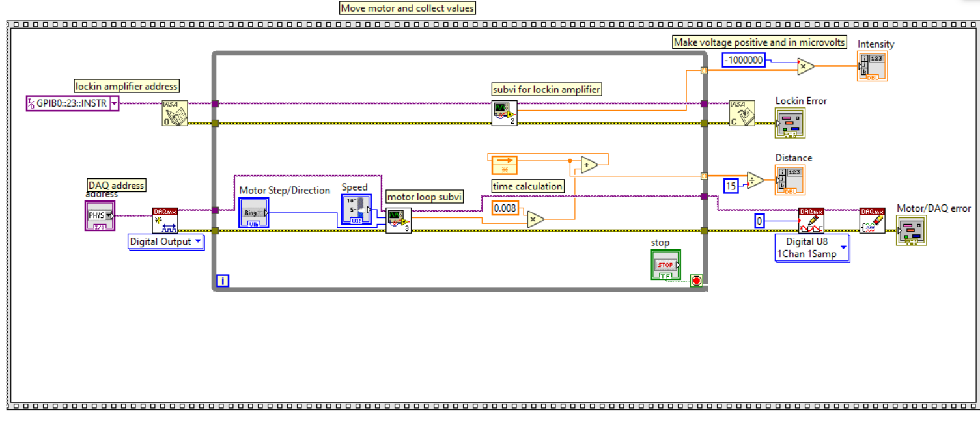Click the Distance auto-indexing output tunnel
Screen dimensions: 980x440
pyautogui.click(x=704, y=176)
